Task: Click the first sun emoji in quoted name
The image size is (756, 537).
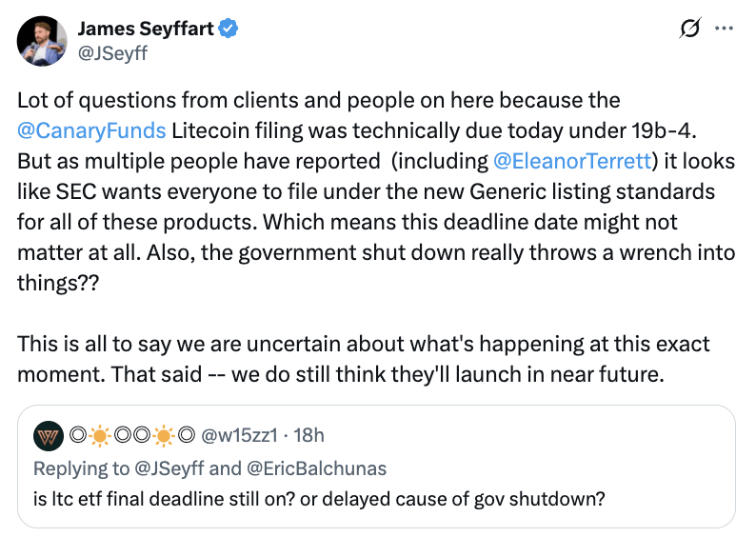Action: click(x=100, y=435)
